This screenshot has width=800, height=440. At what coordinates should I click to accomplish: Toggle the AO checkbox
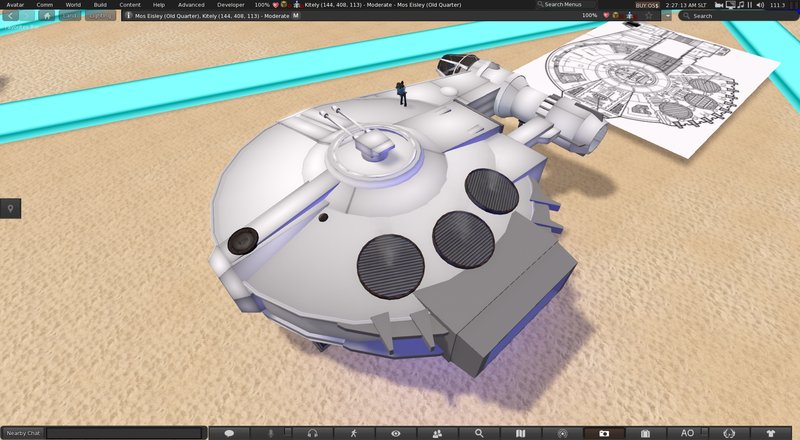(705, 432)
